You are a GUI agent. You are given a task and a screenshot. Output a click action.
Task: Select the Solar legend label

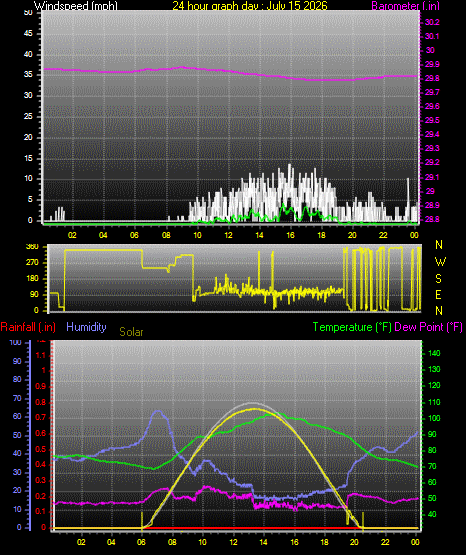click(131, 332)
